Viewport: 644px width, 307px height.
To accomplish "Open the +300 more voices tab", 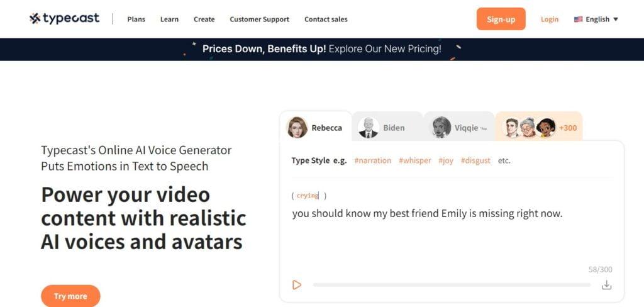I will coord(539,128).
